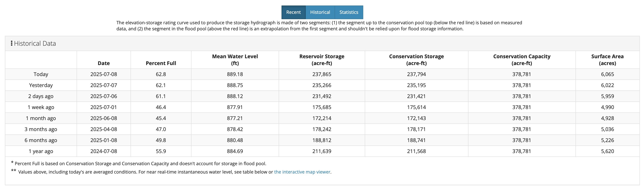Click the date 2025-07-01
644x187 pixels.
tap(104, 107)
